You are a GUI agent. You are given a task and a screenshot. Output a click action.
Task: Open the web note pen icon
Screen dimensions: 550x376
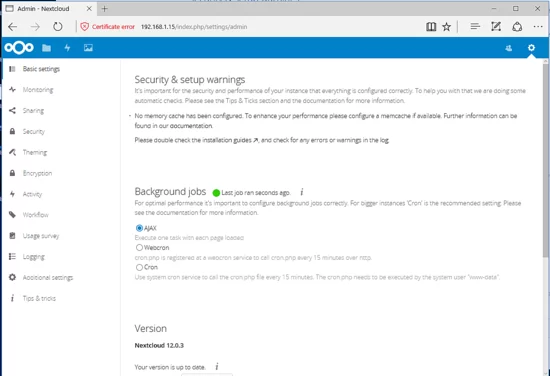pyautogui.click(x=496, y=26)
